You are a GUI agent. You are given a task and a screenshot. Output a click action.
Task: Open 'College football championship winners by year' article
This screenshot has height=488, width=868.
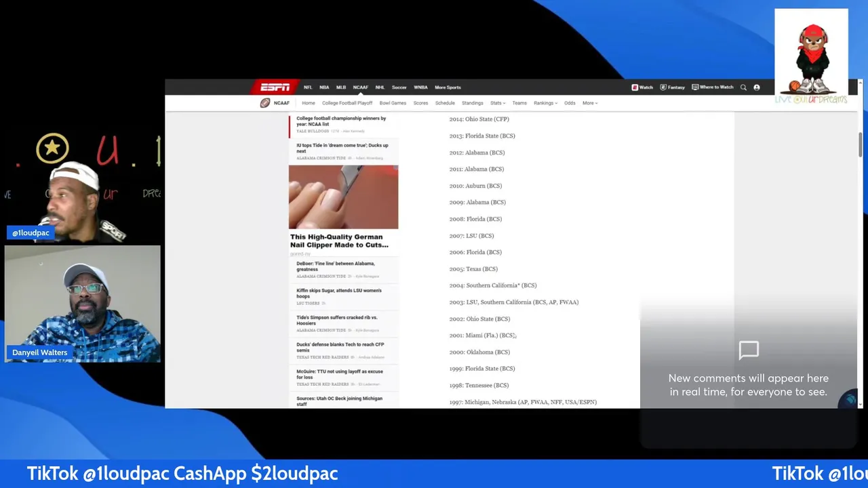pos(341,121)
